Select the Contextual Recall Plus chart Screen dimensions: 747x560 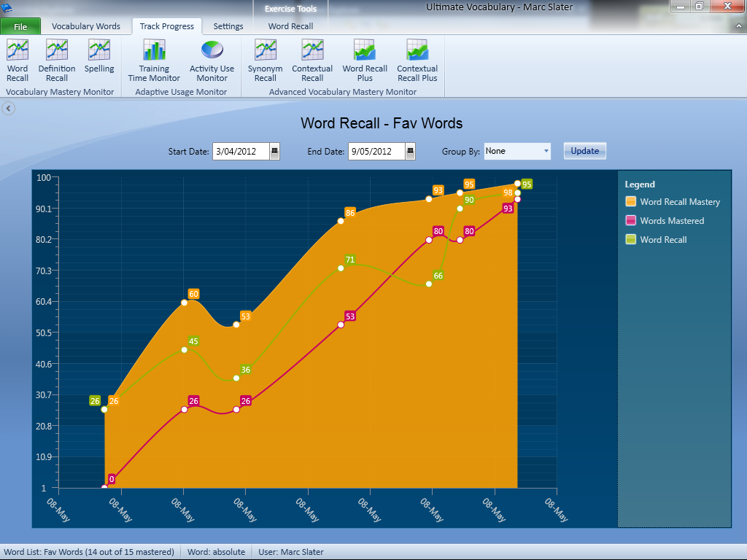[x=417, y=60]
